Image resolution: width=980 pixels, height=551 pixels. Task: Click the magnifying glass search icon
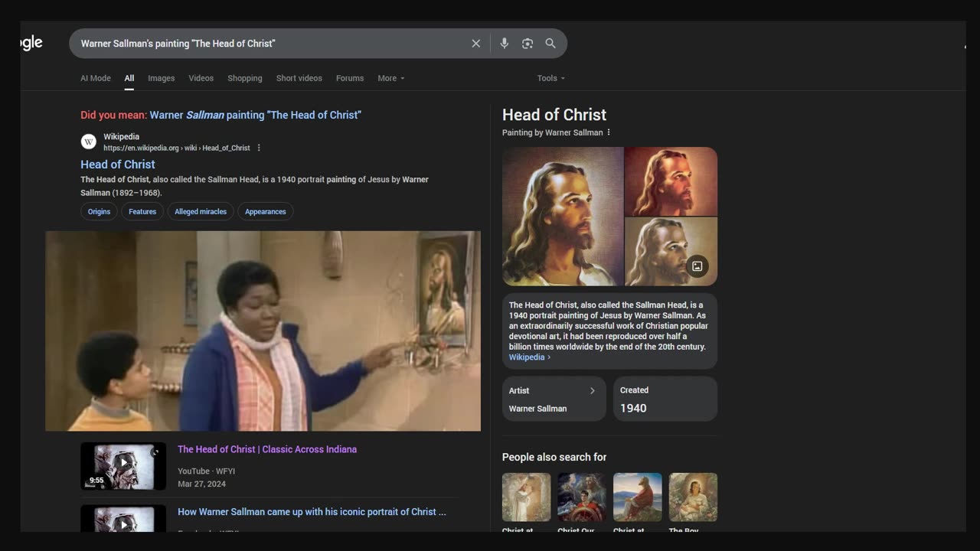pos(550,44)
